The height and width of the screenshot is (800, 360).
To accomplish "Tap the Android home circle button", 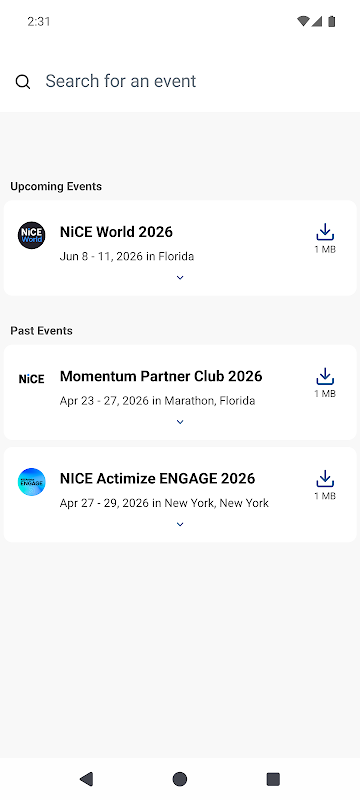I will pos(179,779).
